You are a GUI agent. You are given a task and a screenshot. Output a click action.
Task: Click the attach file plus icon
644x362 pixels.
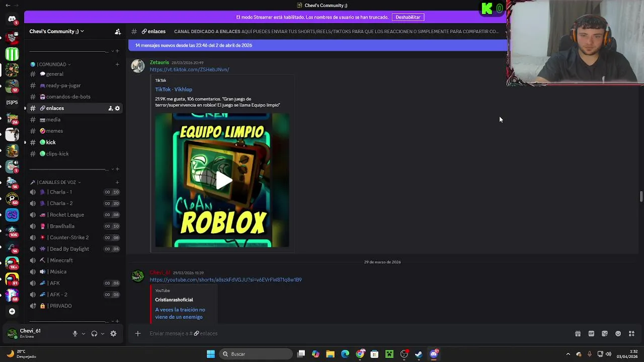pyautogui.click(x=137, y=333)
